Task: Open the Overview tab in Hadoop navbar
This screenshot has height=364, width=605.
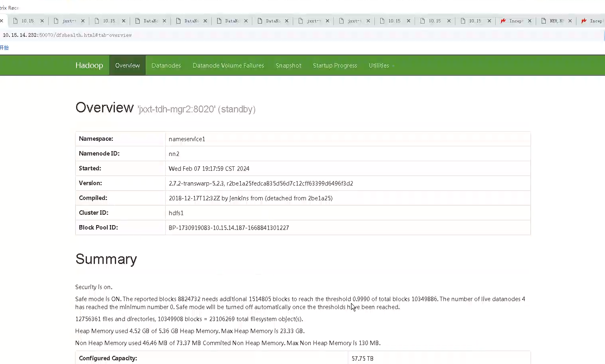Action: pyautogui.click(x=127, y=65)
